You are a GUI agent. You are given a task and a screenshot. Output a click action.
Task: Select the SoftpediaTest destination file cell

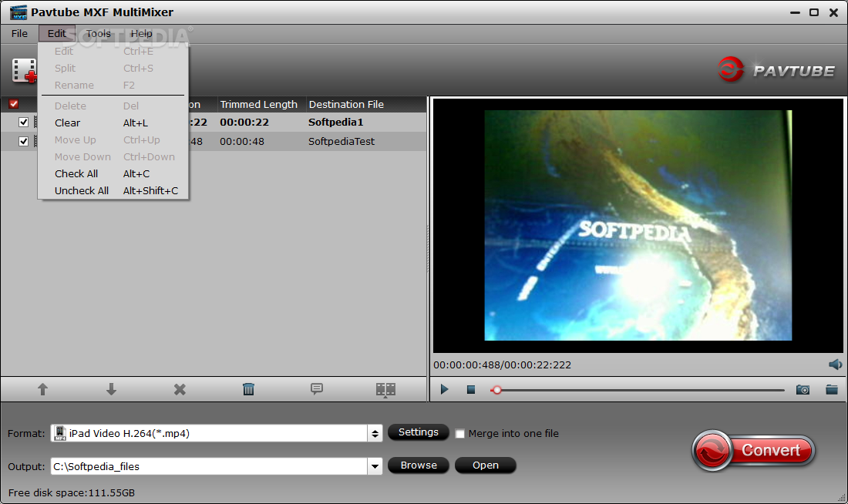342,141
